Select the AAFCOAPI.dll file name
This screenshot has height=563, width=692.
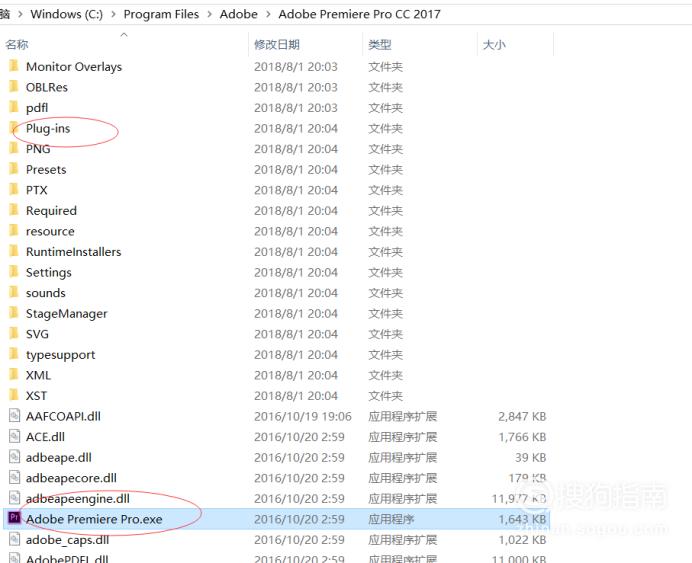pyautogui.click(x=63, y=416)
